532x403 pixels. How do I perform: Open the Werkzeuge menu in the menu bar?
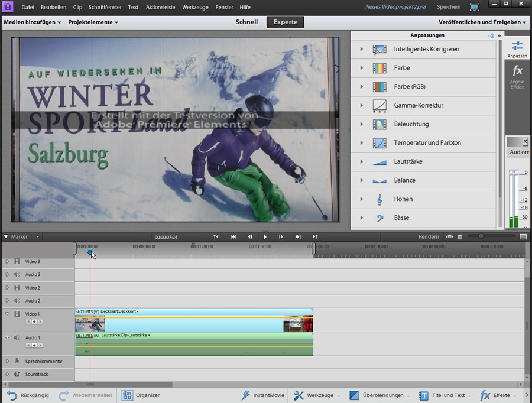[195, 7]
